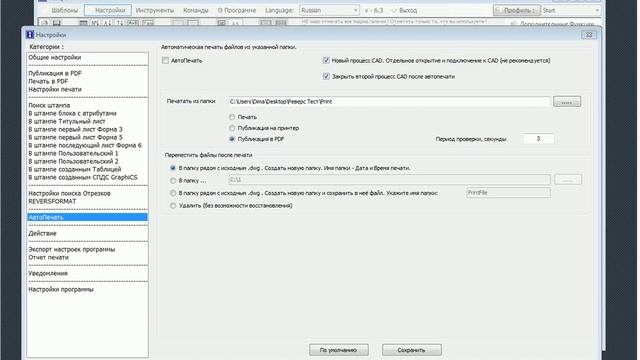Select move to dated folder radio
640x360 pixels.
173,168
